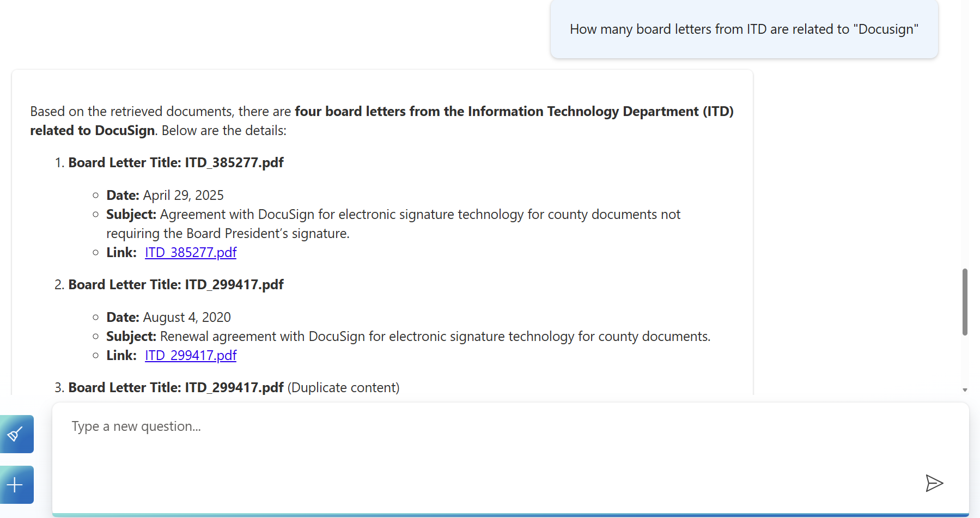Click the down arrow on the response scrollbar

pyautogui.click(x=964, y=389)
